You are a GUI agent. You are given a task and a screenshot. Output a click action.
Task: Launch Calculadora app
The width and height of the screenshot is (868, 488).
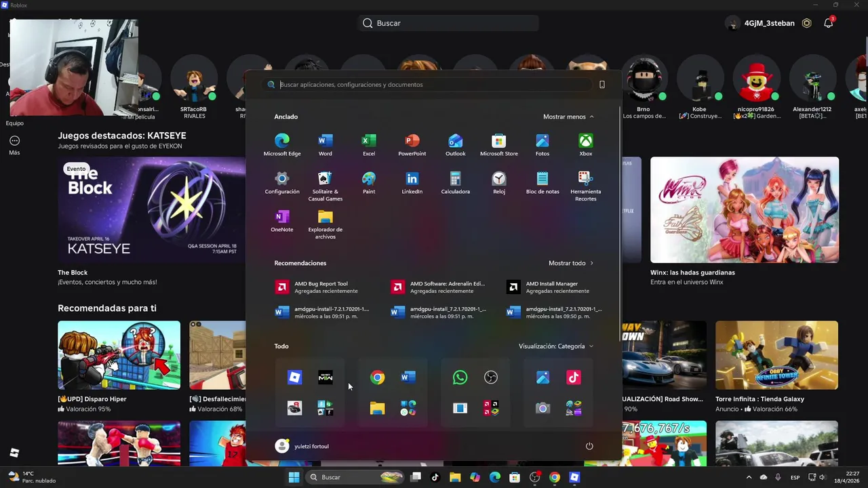[456, 183]
